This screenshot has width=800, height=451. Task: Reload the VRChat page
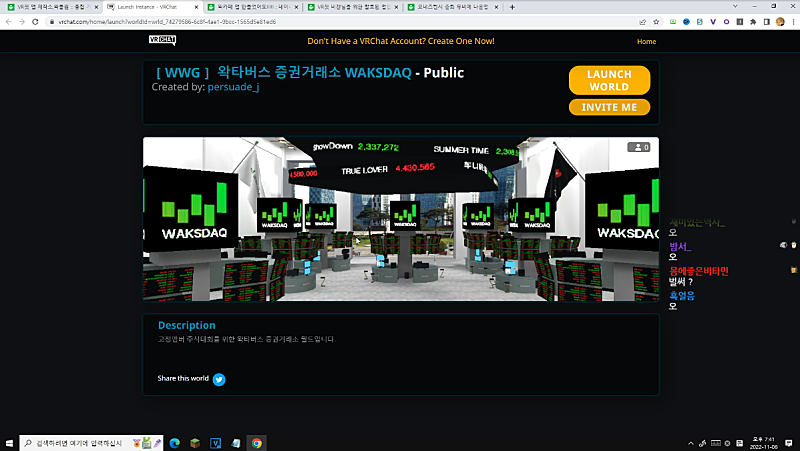tap(35, 22)
